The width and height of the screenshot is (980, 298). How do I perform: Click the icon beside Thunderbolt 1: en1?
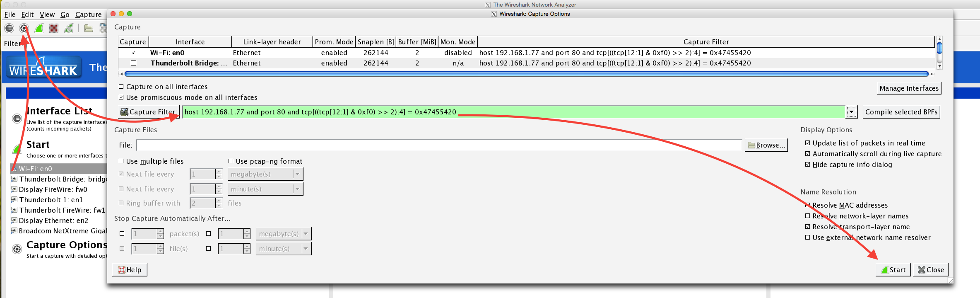point(14,200)
